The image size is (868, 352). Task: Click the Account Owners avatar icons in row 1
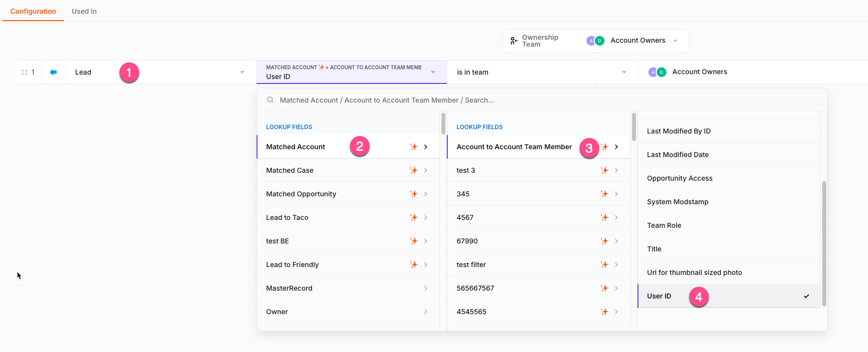point(657,72)
